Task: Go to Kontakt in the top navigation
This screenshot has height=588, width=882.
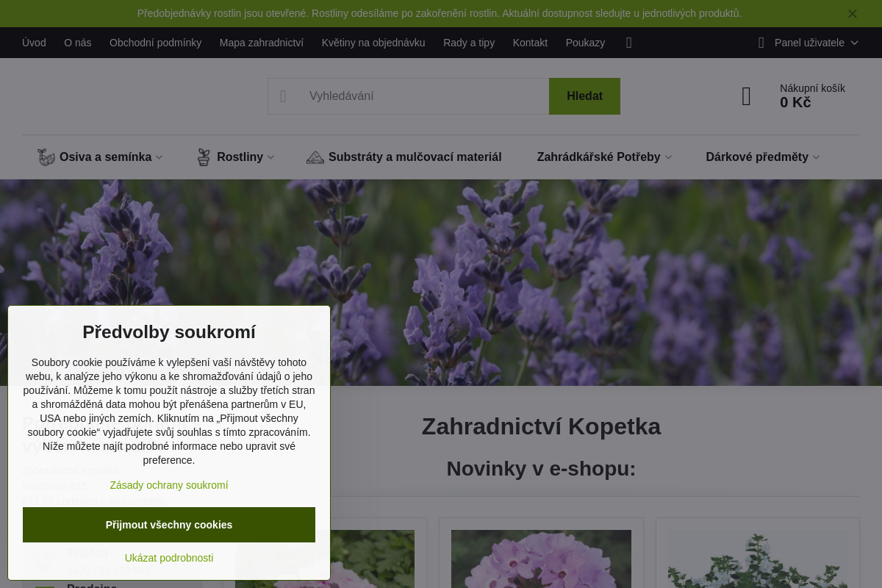Action: [530, 43]
